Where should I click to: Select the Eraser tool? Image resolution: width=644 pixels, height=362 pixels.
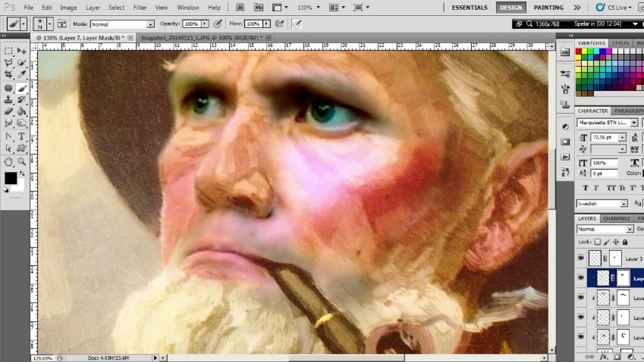(x=9, y=111)
